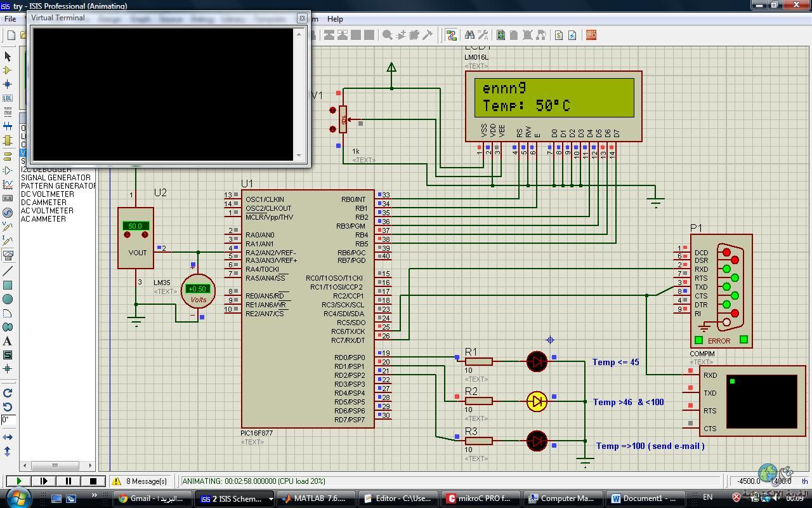The image size is (812, 508).
Task: Open the Design Explorer toolbar icon
Action: coord(501,35)
